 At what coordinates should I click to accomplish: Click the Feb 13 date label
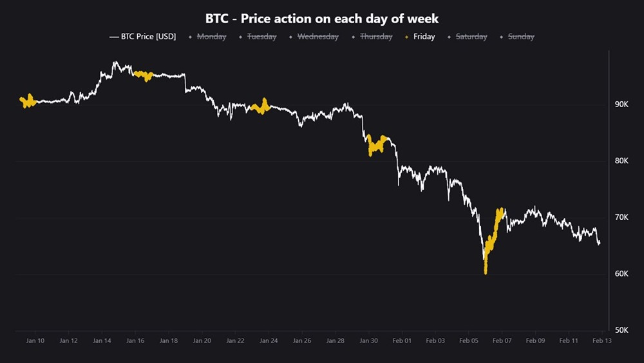click(x=601, y=340)
